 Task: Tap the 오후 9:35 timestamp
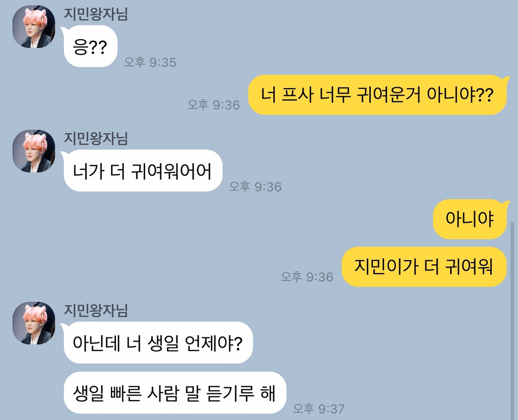tap(150, 62)
